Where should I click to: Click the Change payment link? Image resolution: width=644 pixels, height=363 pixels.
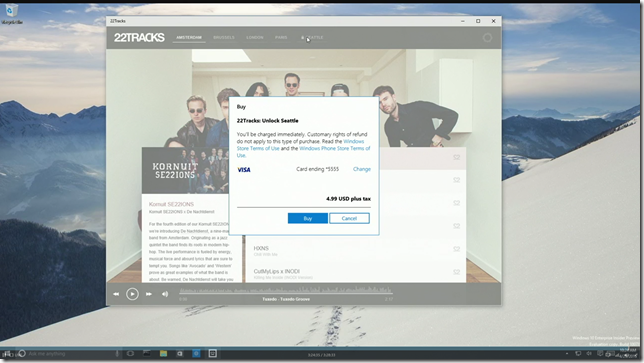pyautogui.click(x=362, y=169)
